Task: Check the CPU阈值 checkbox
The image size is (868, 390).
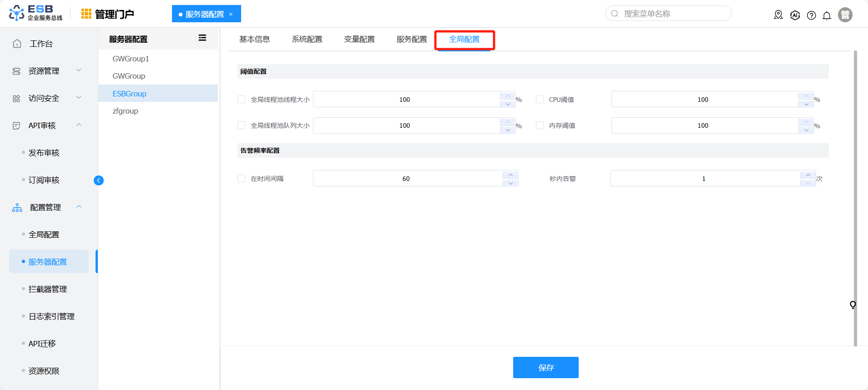Action: (x=540, y=100)
